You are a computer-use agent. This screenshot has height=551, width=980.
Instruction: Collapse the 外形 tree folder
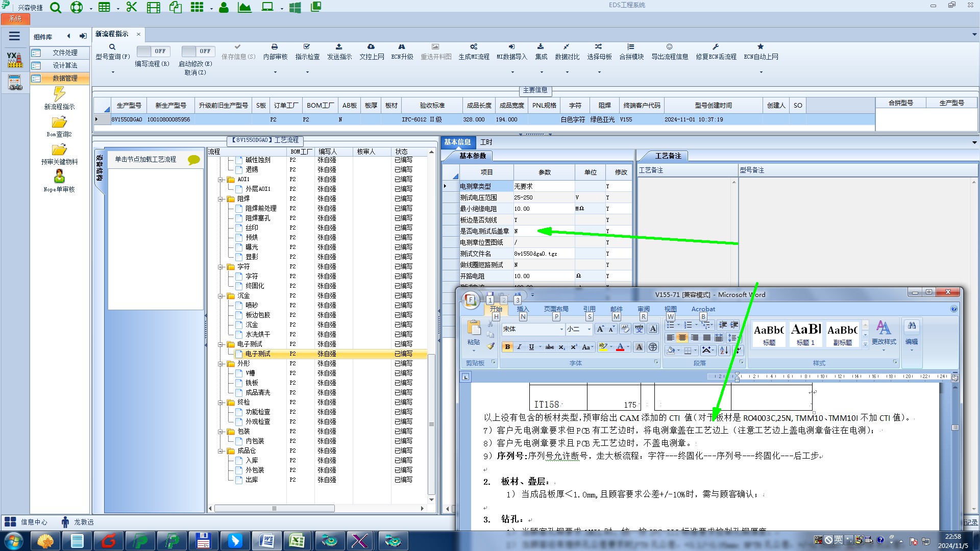220,364
